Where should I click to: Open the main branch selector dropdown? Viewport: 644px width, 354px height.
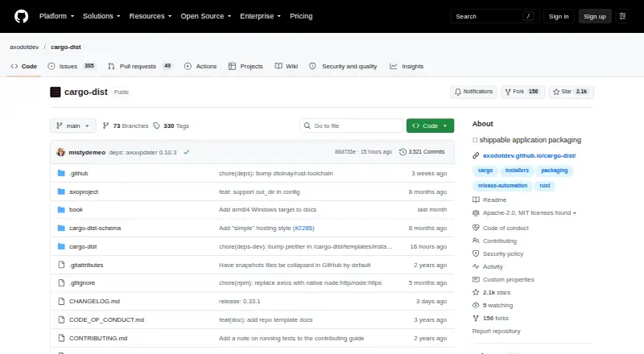(x=73, y=126)
